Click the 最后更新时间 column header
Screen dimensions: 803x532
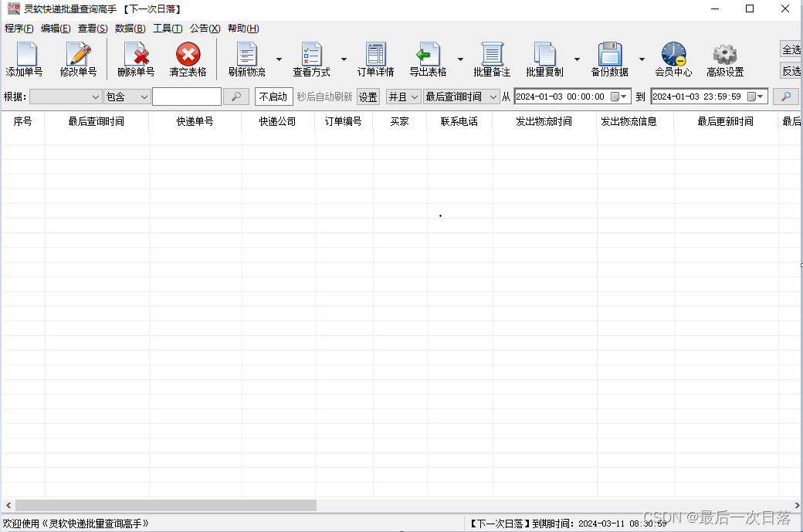coord(726,121)
